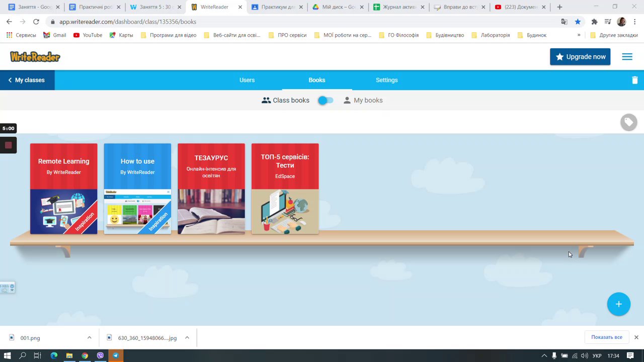Viewport: 644px width, 362px height.
Task: Click the Class books people icon
Action: pyautogui.click(x=266, y=101)
